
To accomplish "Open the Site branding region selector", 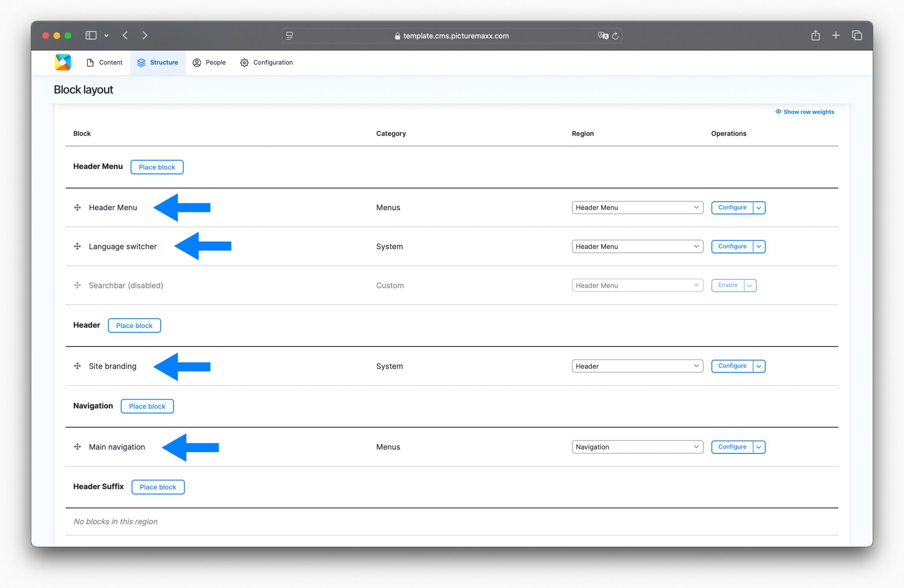I will point(637,366).
